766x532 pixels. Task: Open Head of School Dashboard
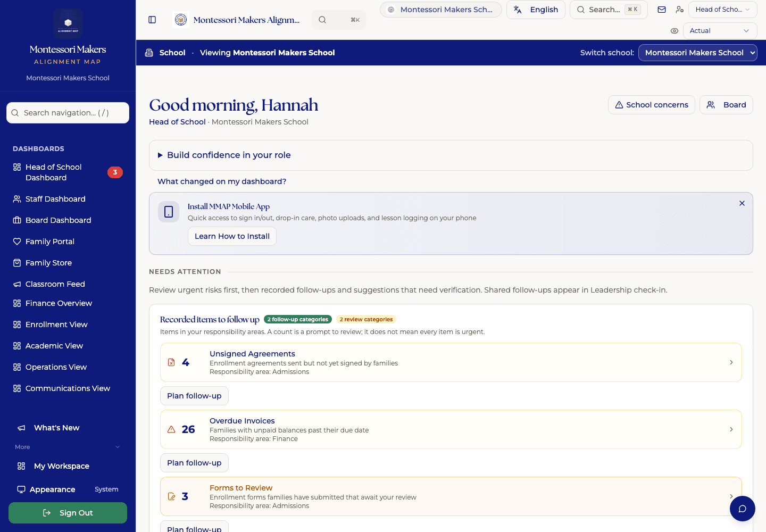pyautogui.click(x=68, y=172)
